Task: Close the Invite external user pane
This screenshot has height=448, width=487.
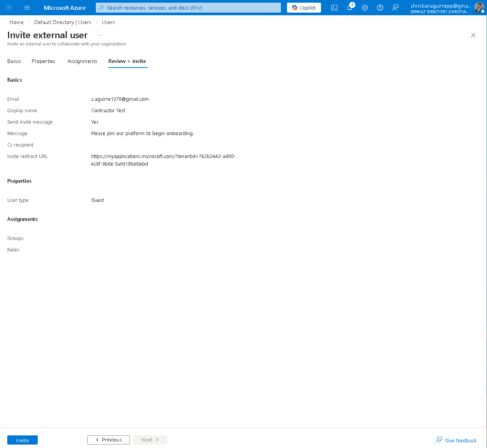Action: pos(473,35)
